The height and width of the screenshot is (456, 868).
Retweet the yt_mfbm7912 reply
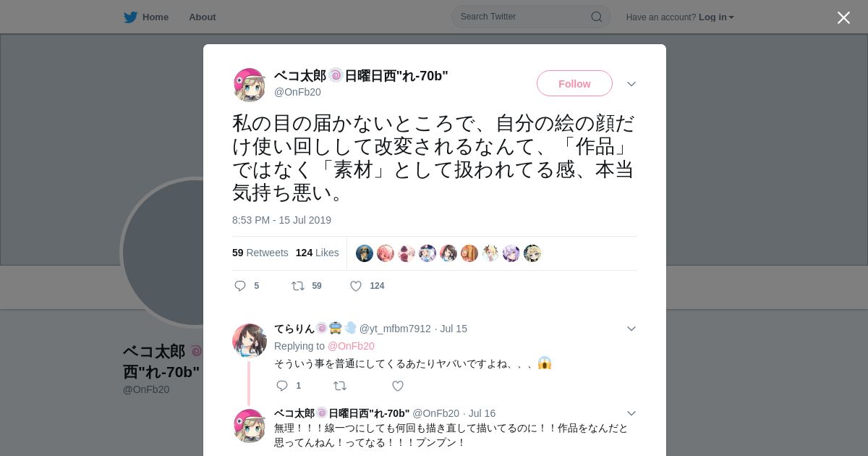click(x=340, y=386)
